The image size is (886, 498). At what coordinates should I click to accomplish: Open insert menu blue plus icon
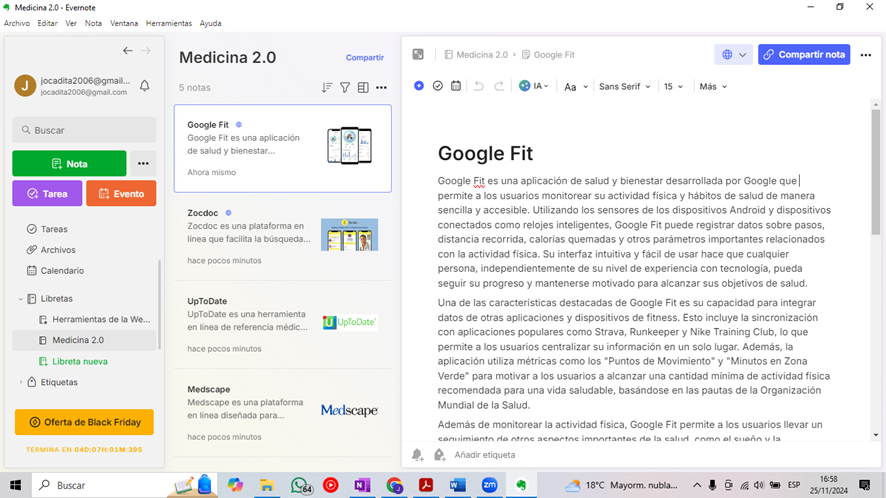[419, 86]
